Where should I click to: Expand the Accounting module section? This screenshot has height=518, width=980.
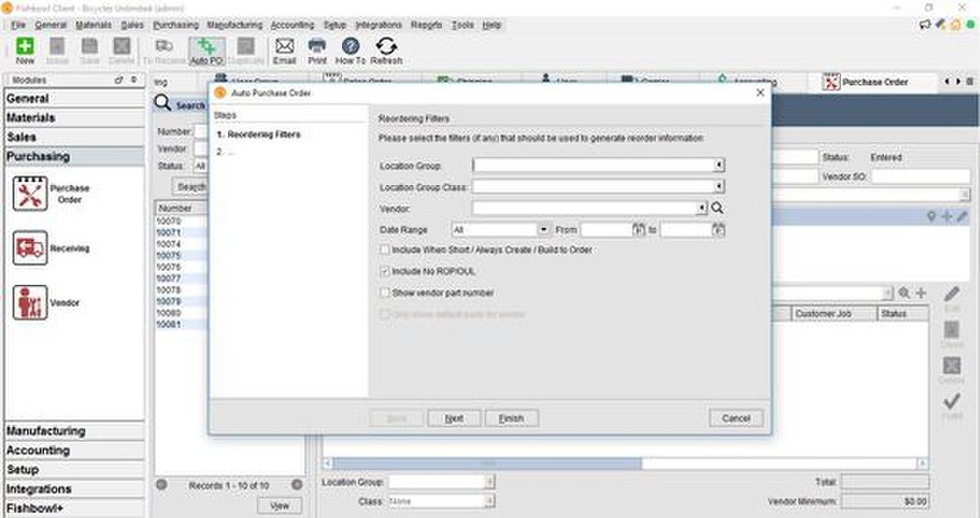click(73, 449)
